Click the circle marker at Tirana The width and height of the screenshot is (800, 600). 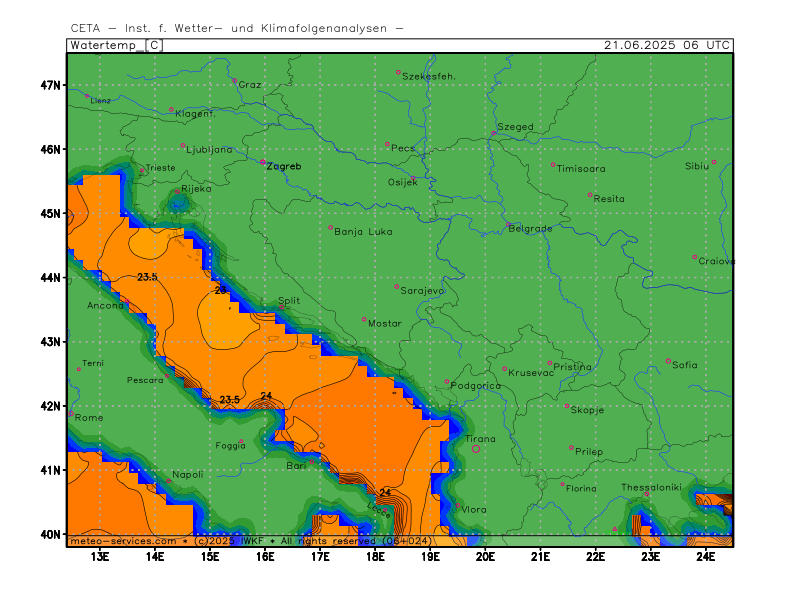476,449
